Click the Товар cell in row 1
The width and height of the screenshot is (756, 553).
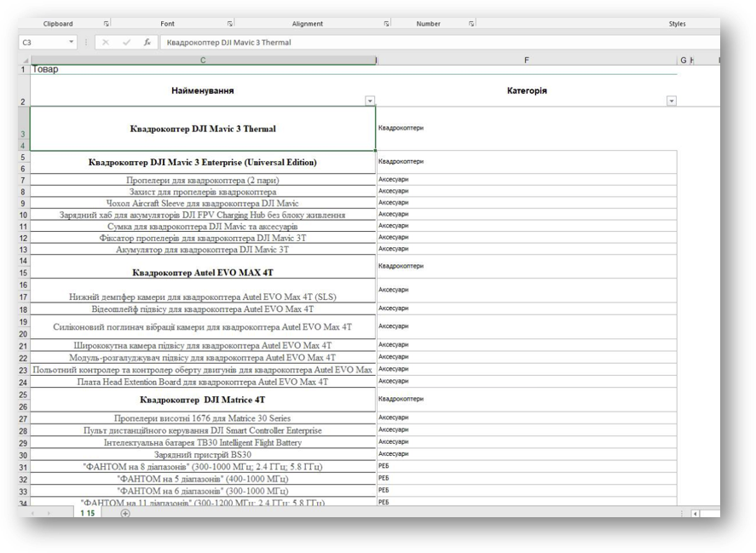(203, 69)
